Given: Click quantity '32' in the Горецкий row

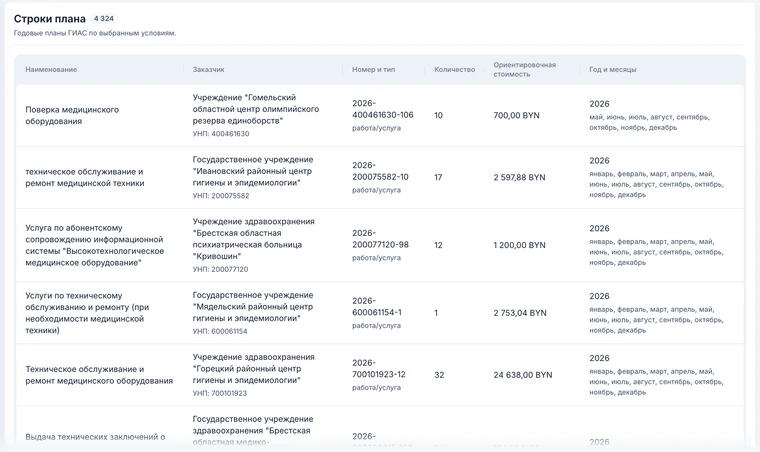Looking at the screenshot, I should click(x=439, y=375).
